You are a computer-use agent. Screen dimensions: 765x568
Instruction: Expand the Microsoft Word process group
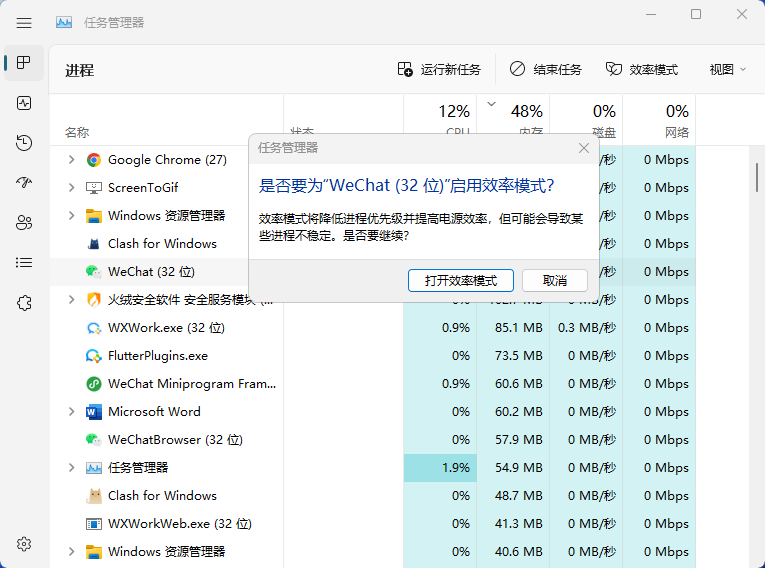(71, 411)
